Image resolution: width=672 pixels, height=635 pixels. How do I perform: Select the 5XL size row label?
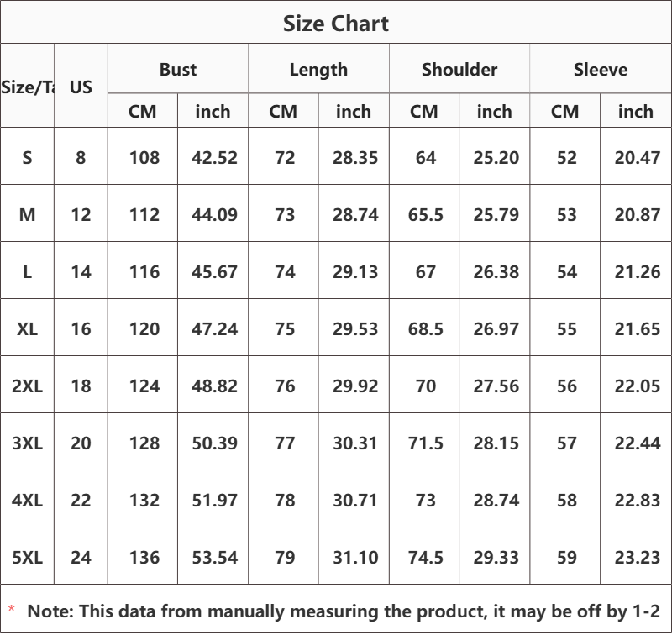[x=28, y=557]
